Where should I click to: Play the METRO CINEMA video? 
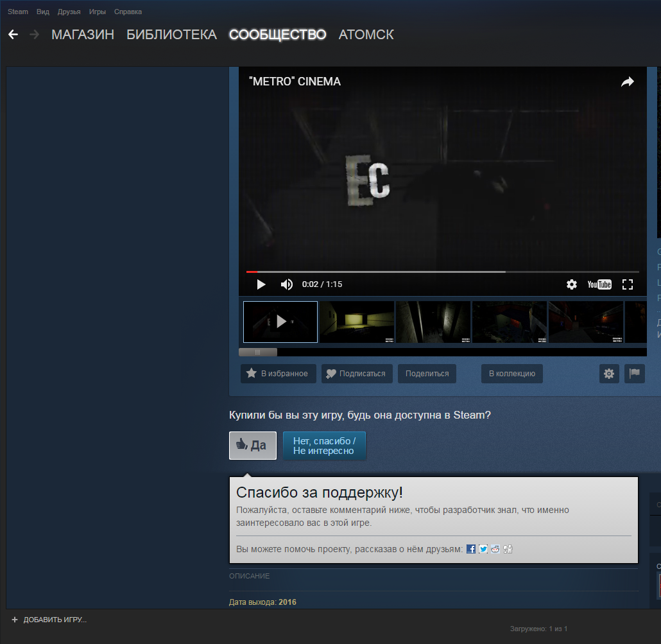click(x=261, y=284)
